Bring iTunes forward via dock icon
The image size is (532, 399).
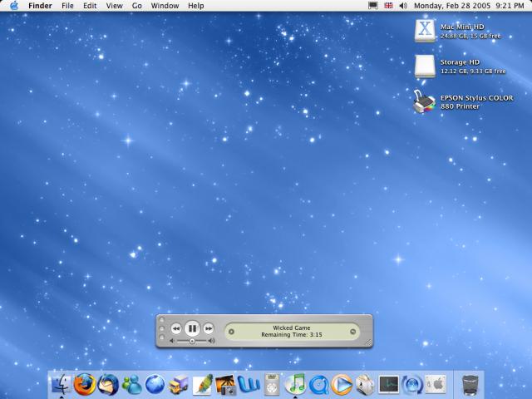click(x=295, y=384)
